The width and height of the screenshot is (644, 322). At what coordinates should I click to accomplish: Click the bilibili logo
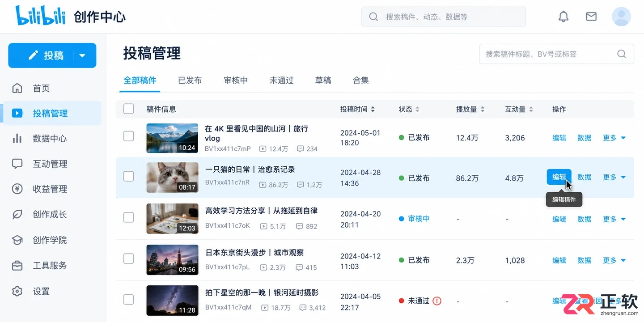point(41,16)
